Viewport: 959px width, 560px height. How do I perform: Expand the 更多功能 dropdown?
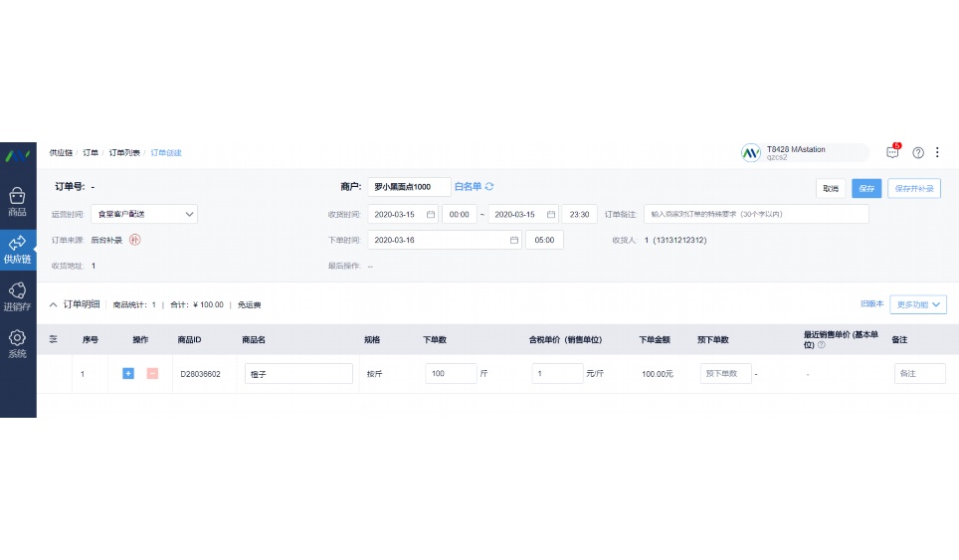click(x=917, y=304)
